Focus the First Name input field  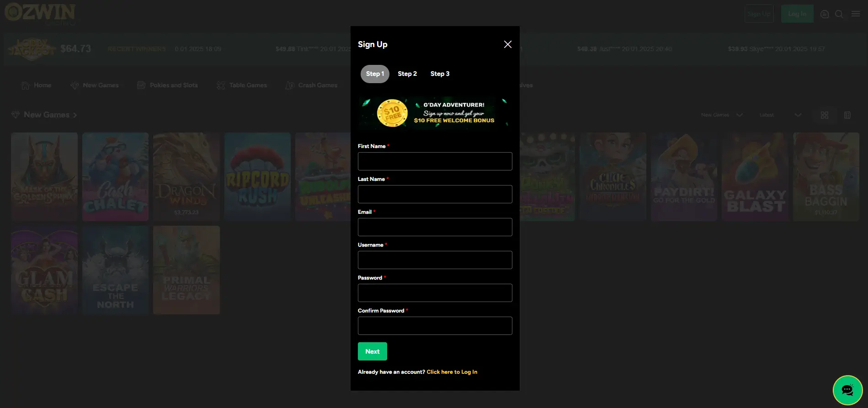pos(435,161)
